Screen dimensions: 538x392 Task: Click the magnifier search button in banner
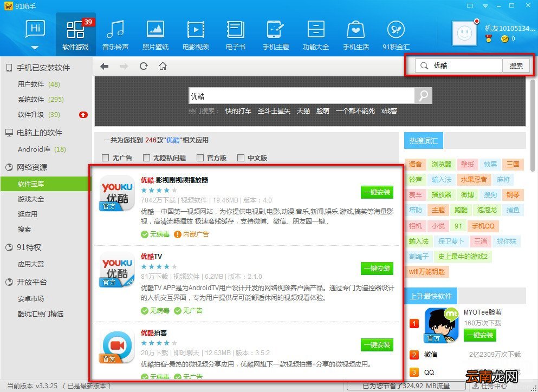click(x=423, y=96)
